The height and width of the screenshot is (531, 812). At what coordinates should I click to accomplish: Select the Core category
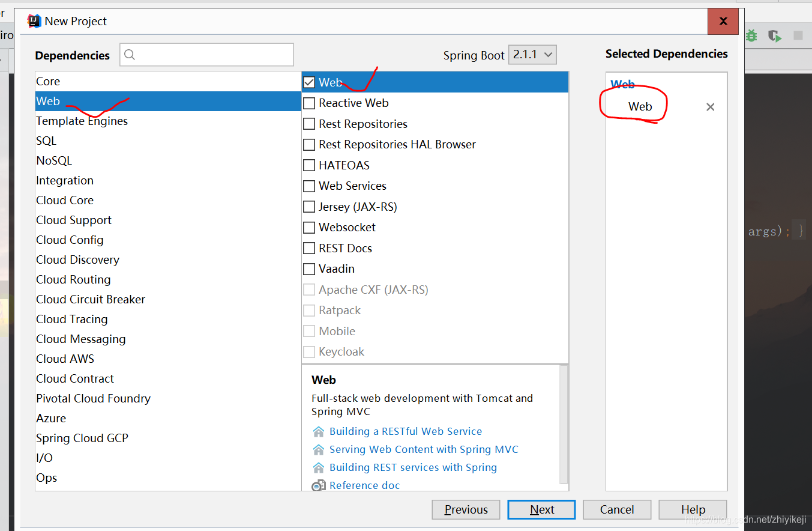[168, 81]
